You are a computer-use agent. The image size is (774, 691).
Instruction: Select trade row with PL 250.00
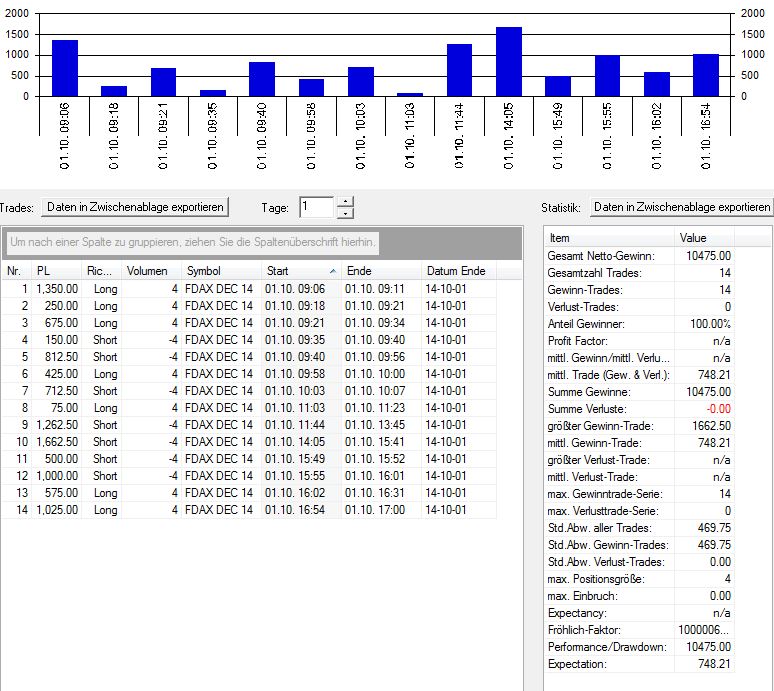[249, 306]
